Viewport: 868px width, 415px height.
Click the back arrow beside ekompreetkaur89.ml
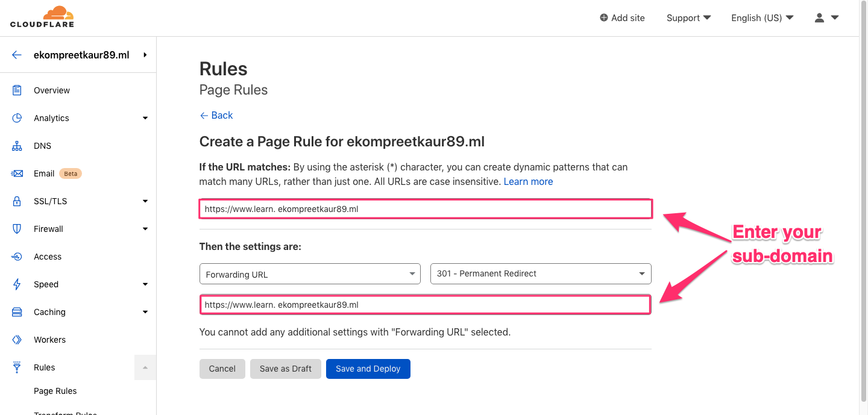[16, 54]
